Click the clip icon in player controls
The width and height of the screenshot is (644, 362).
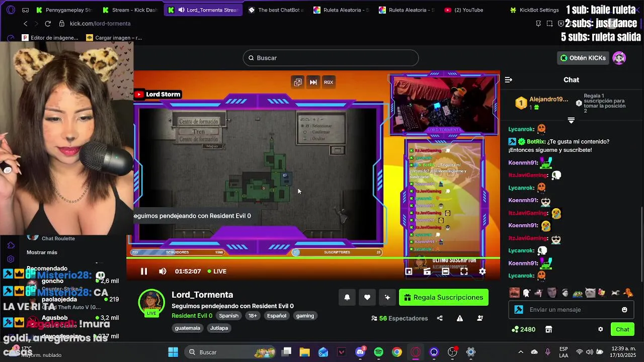[427, 271]
